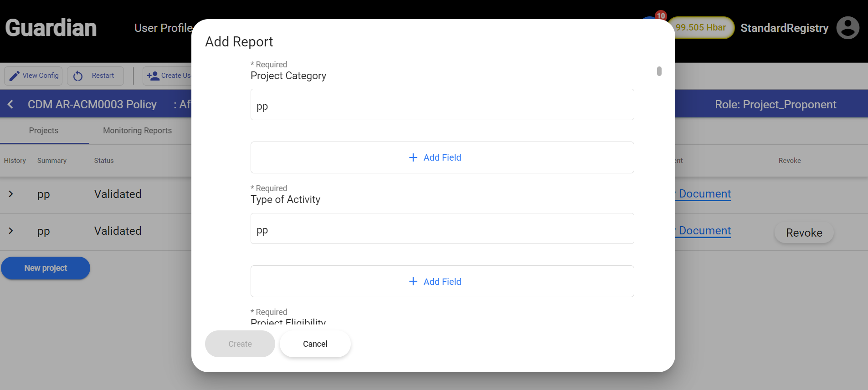
Task: Click the pencil icon in View Config
Action: 15,76
